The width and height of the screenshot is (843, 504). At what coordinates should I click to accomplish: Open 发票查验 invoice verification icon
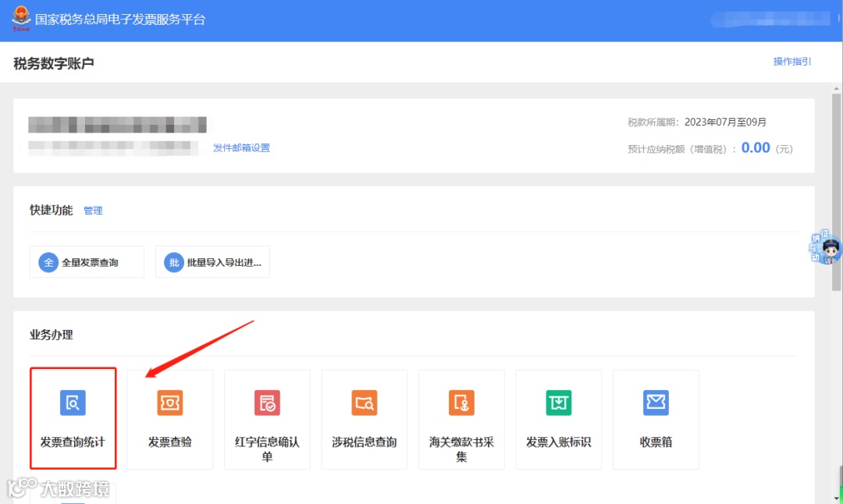pyautogui.click(x=170, y=403)
